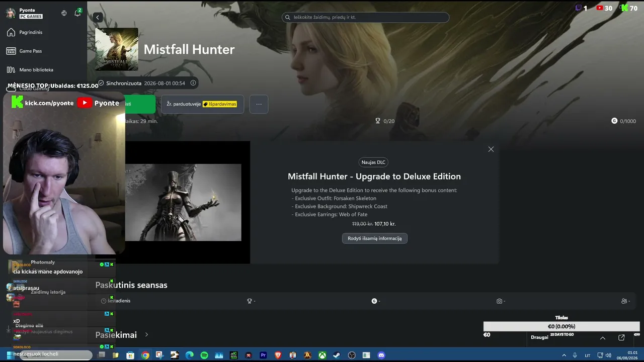Click the Gamerscore 0/1000 icon

(614, 121)
